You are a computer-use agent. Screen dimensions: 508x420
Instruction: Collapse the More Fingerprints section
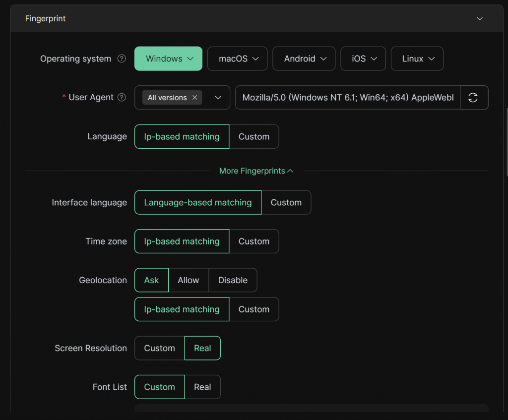tap(256, 171)
